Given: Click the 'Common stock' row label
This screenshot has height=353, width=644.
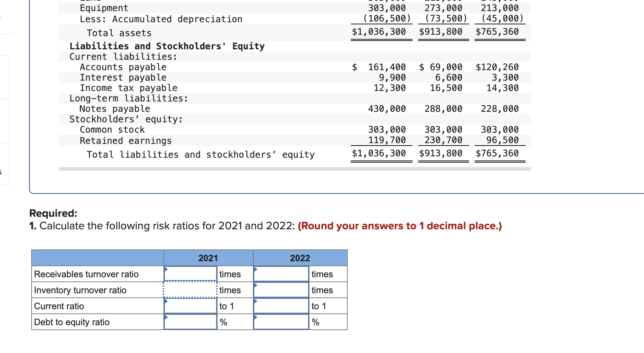Looking at the screenshot, I should 112,130.
